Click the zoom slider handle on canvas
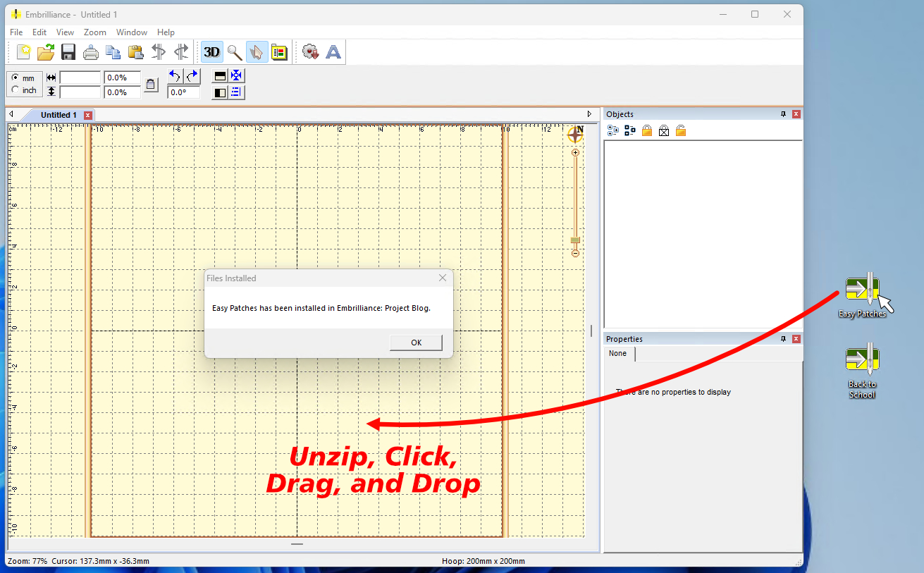924x573 pixels. [x=575, y=240]
